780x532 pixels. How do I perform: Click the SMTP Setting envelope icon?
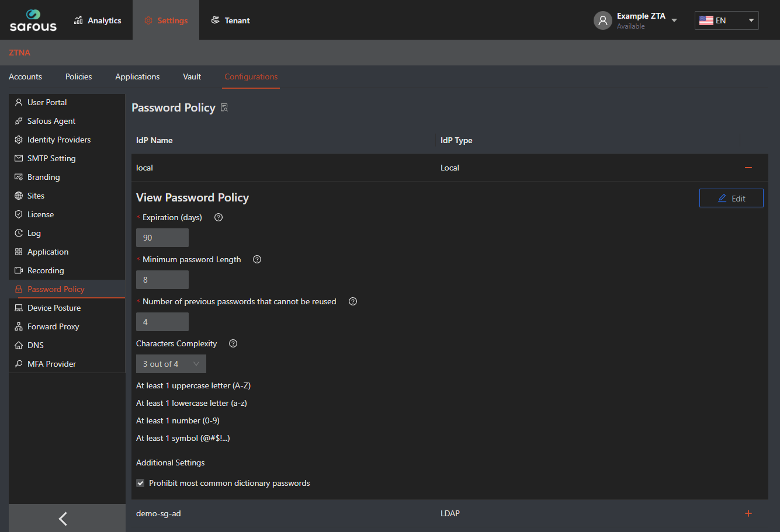[x=19, y=158]
